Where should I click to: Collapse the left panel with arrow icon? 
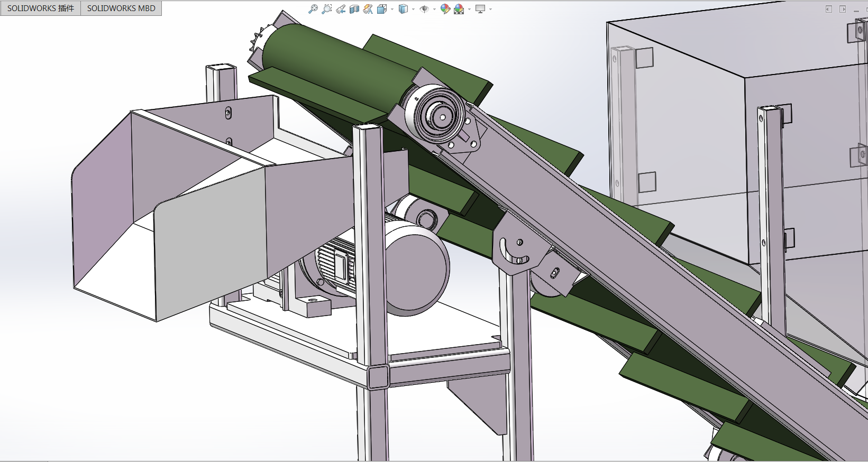pyautogui.click(x=829, y=9)
